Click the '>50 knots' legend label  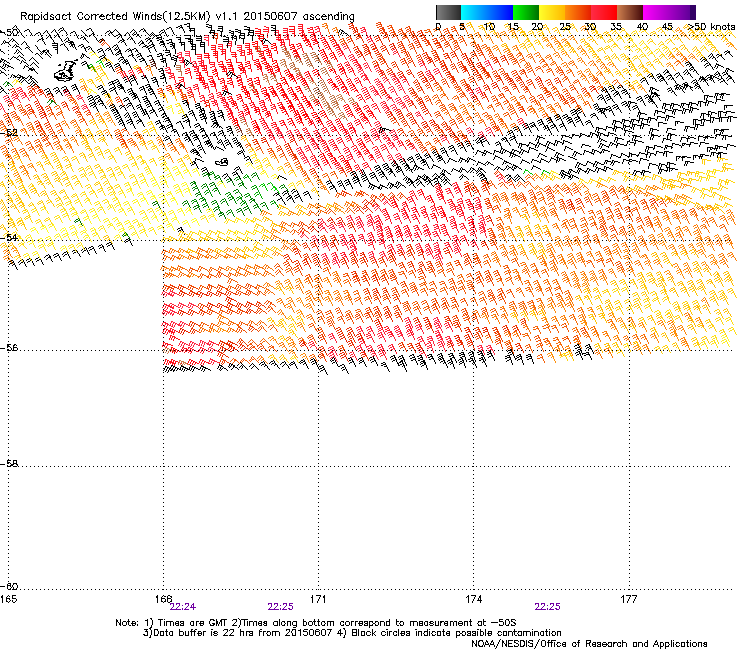pos(712,27)
